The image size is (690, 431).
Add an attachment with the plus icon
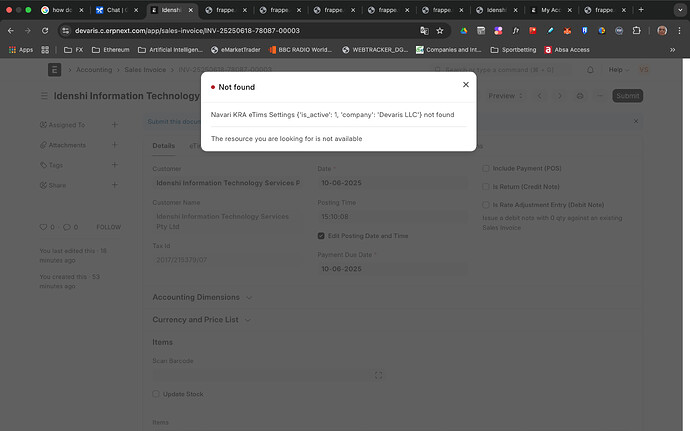coord(115,144)
